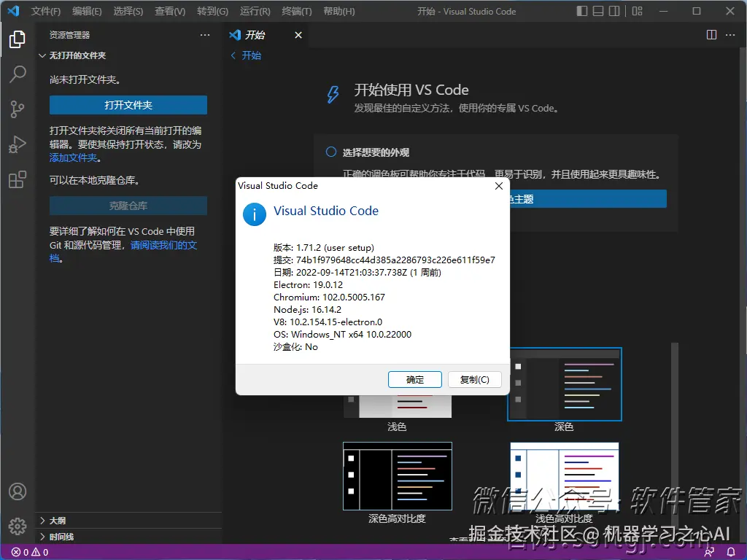Select the 深色高对比度 theme thumbnail
Image resolution: width=747 pixels, height=560 pixels.
click(398, 476)
